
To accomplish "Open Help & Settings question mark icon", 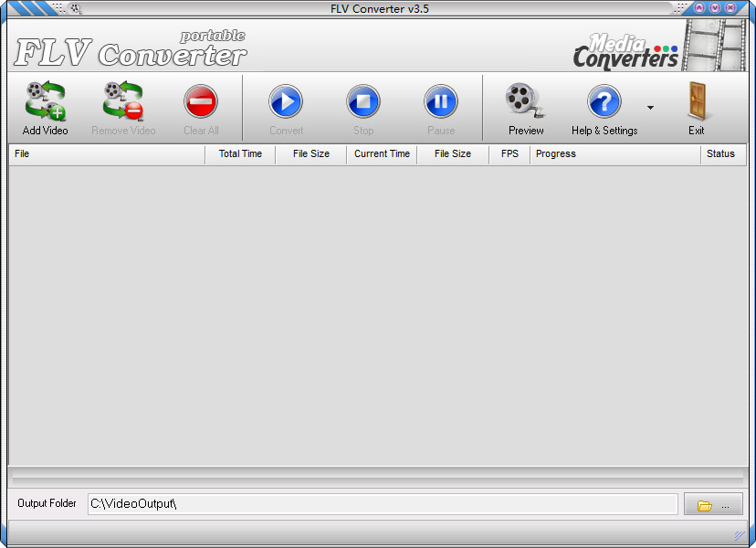I will click(x=604, y=101).
